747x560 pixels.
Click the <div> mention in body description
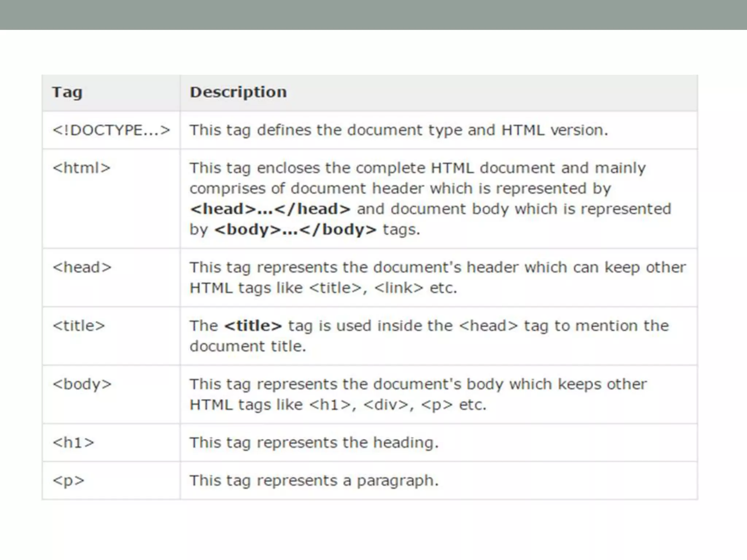(386, 405)
